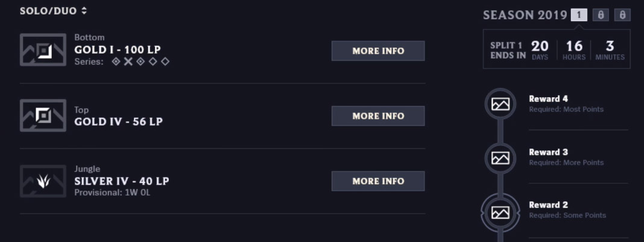
Task: Open More Info for Gold IV Top
Action: [x=378, y=116]
